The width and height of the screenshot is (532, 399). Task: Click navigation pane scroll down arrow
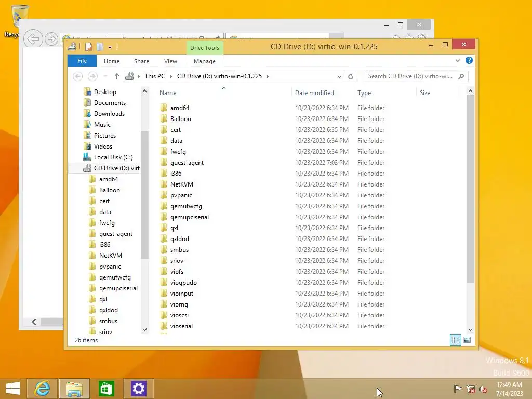(x=144, y=330)
